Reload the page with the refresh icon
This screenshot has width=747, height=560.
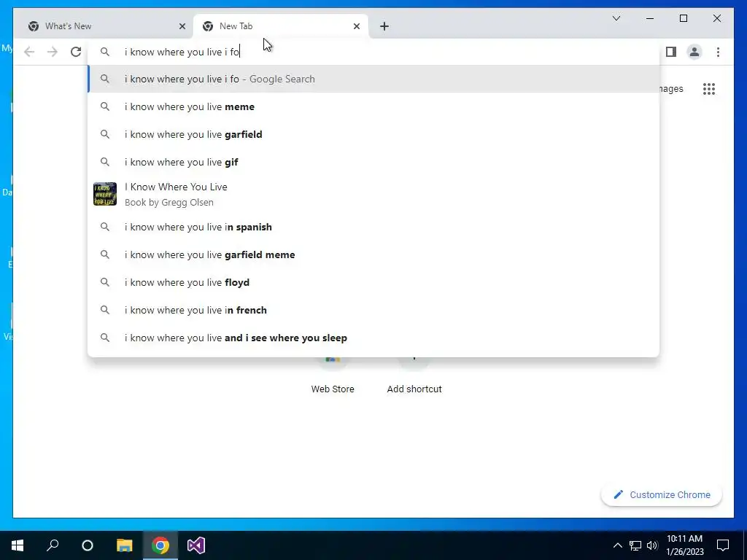(x=76, y=52)
